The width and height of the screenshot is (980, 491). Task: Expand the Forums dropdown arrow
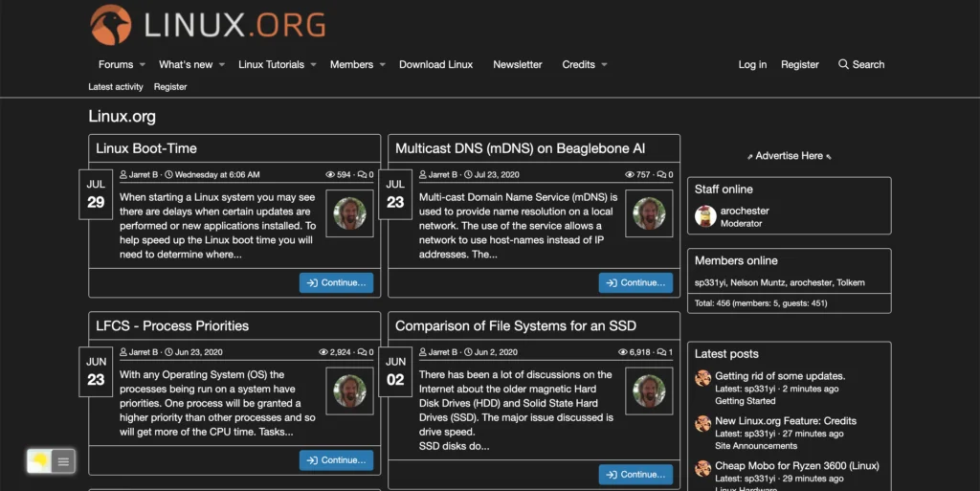143,65
